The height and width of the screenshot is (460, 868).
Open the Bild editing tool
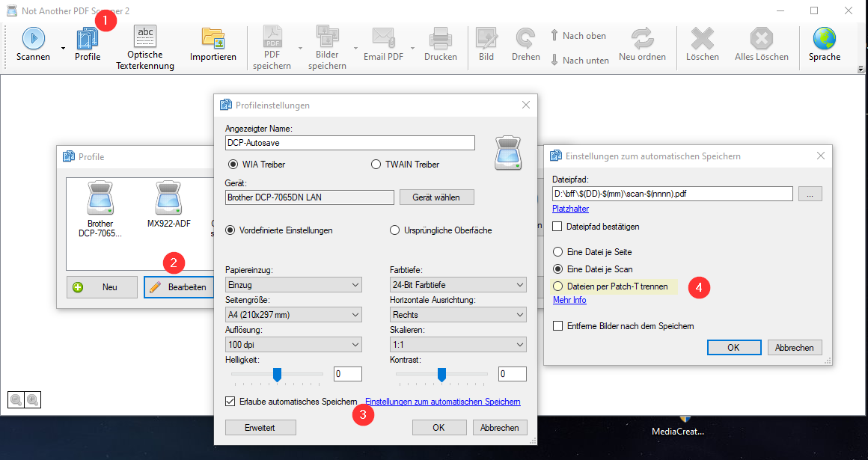[486, 44]
